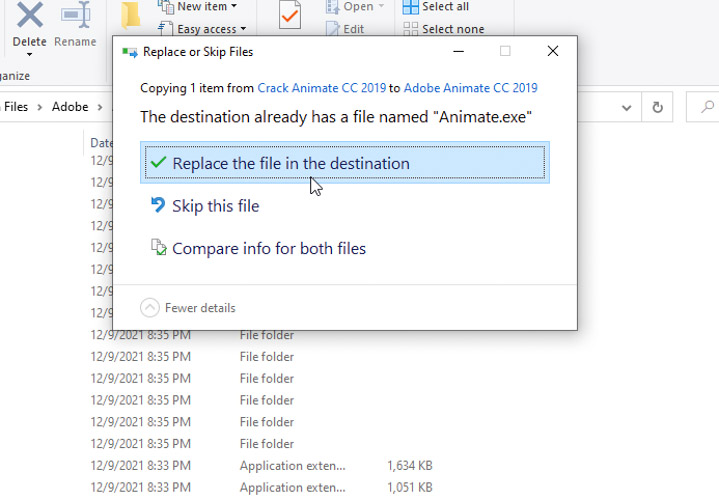
Task: Click the Files breadcrumb in the address bar
Action: tap(16, 107)
